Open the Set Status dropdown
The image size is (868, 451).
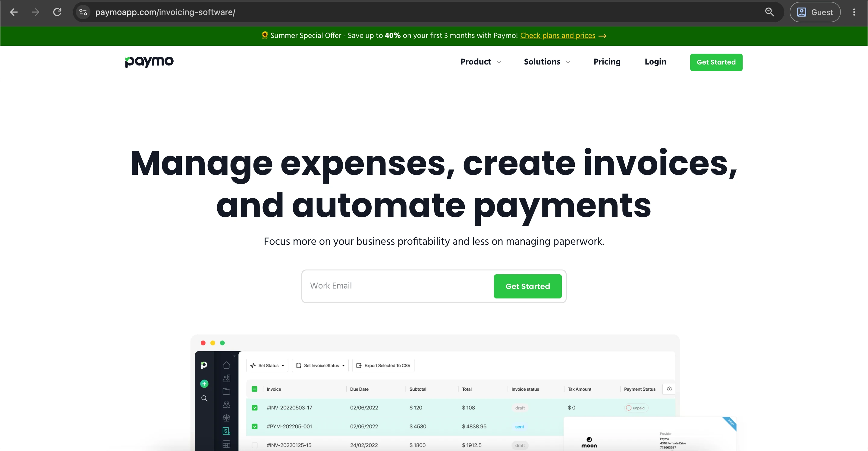coord(267,365)
